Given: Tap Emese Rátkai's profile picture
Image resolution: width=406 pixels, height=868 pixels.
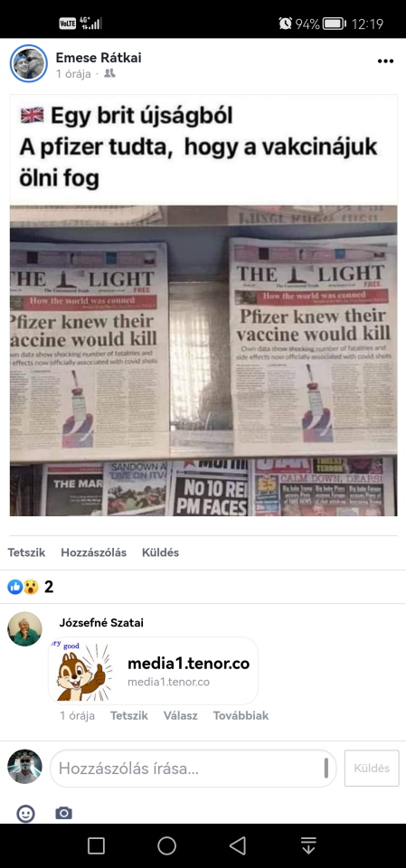Looking at the screenshot, I should coord(28,63).
